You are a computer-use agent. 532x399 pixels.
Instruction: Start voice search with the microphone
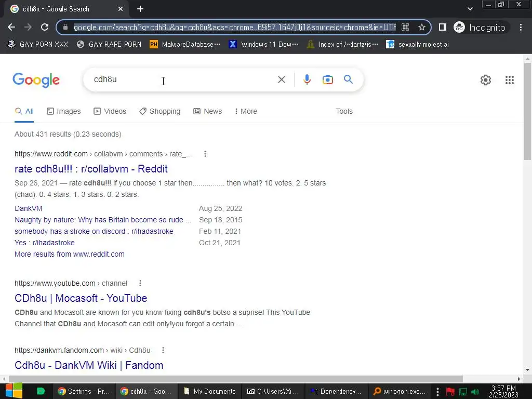[307, 79]
